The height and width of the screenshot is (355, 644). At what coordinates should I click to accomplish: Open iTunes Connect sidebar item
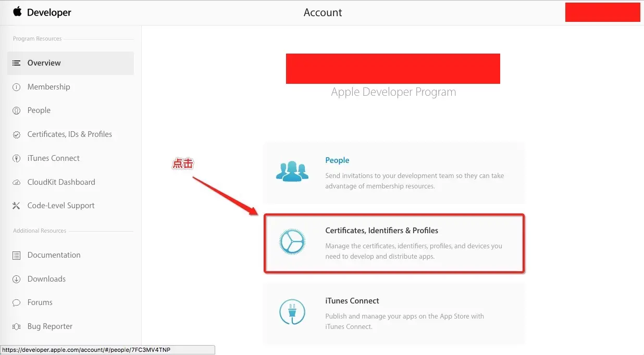coord(54,158)
